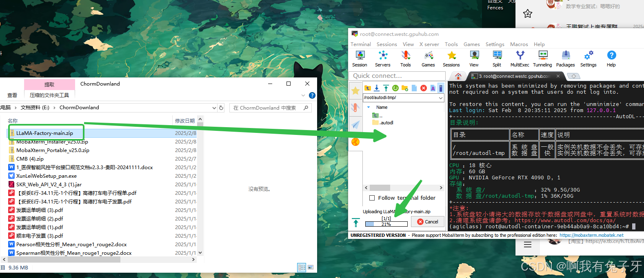Create new folder in SFTP browser
Screen dimensions: 644x278
tap(405, 88)
